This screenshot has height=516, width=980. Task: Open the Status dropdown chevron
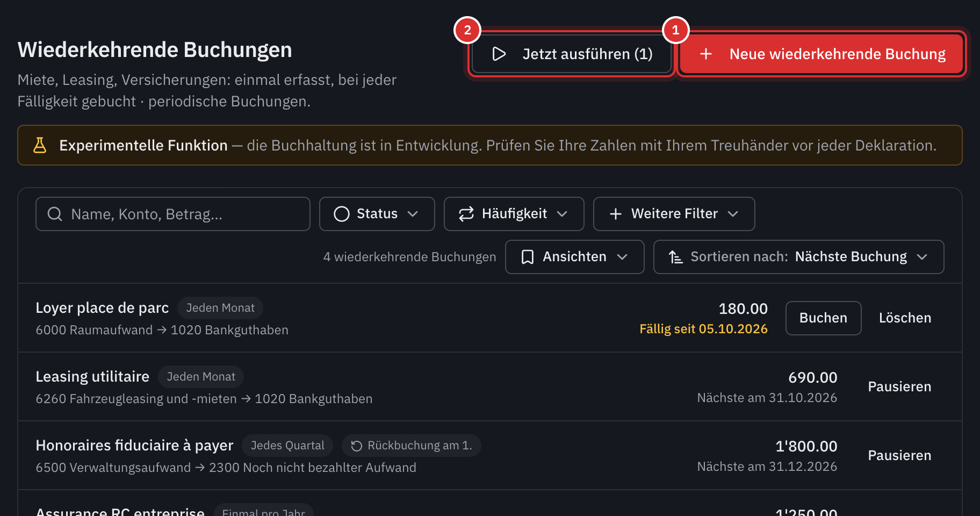coord(413,214)
